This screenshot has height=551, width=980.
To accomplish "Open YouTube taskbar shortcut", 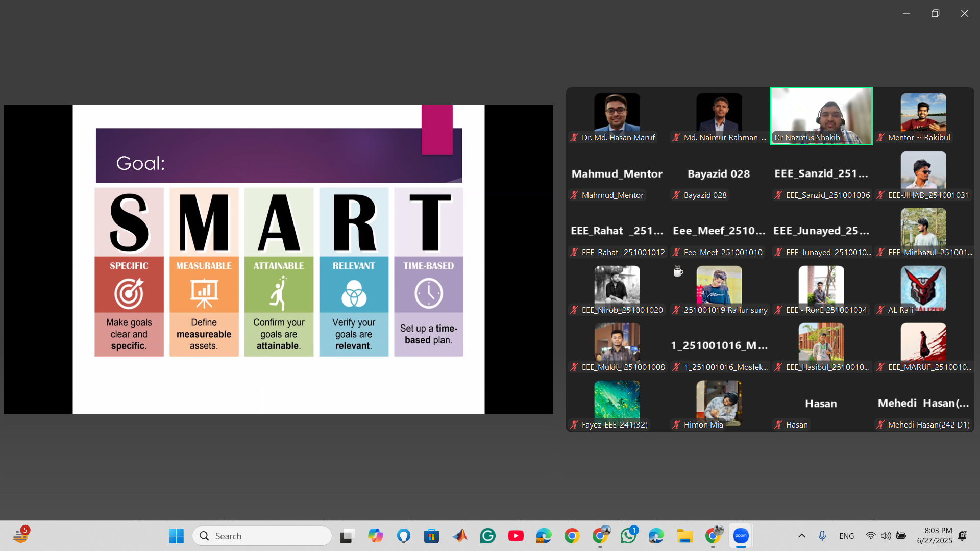I will point(516,536).
